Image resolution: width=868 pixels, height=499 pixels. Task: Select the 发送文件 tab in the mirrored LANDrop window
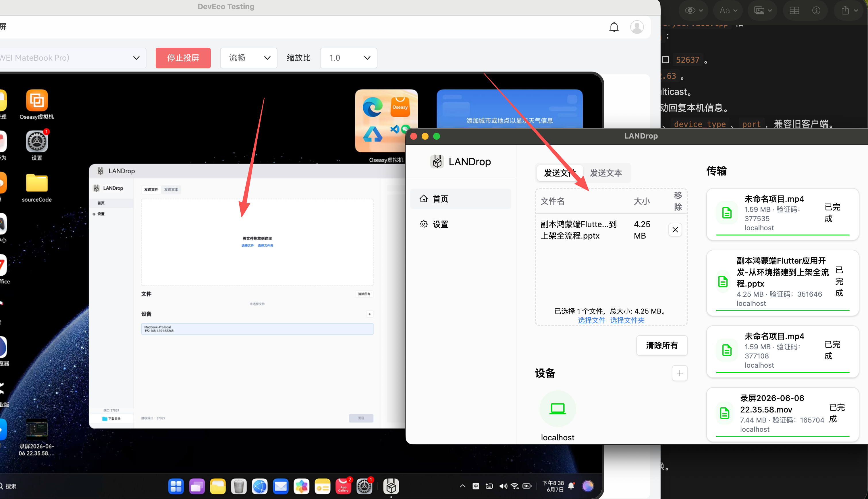click(x=151, y=189)
